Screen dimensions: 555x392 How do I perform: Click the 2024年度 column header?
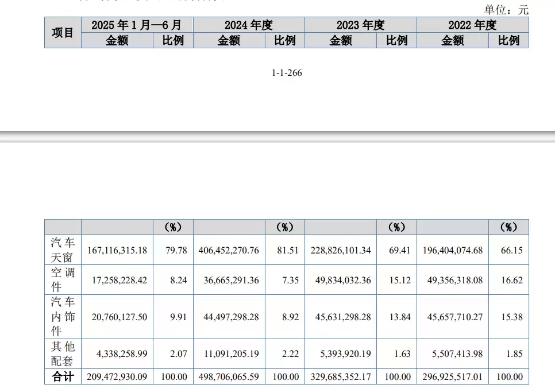click(x=248, y=25)
